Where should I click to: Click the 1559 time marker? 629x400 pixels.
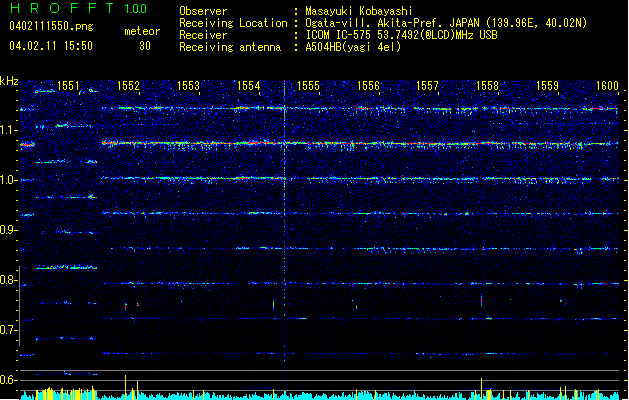[x=547, y=86]
